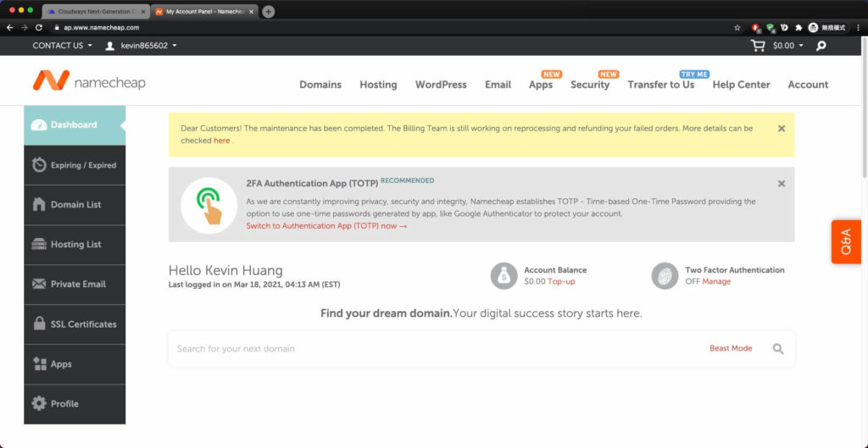Click the browser forward arrow
This screenshot has width=868, height=448.
click(25, 27)
